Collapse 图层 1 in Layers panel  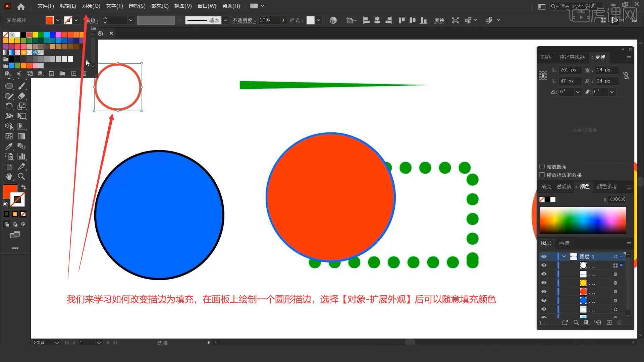coord(564,256)
